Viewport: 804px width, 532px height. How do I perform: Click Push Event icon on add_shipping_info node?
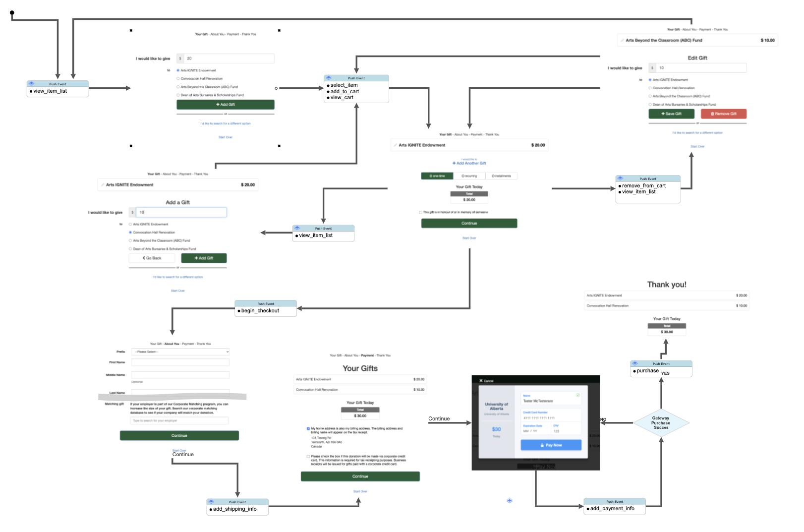tap(211, 502)
